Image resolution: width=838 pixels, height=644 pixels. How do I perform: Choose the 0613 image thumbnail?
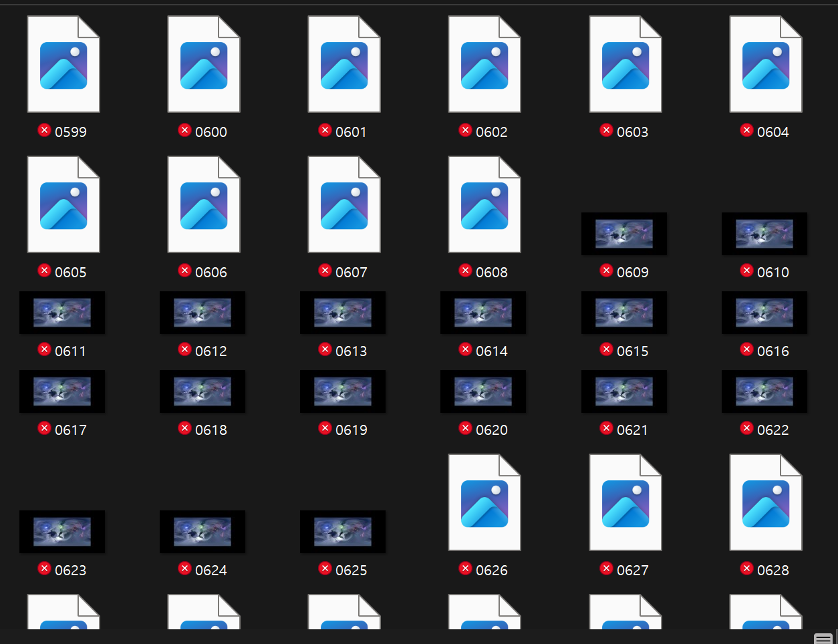coord(343,313)
